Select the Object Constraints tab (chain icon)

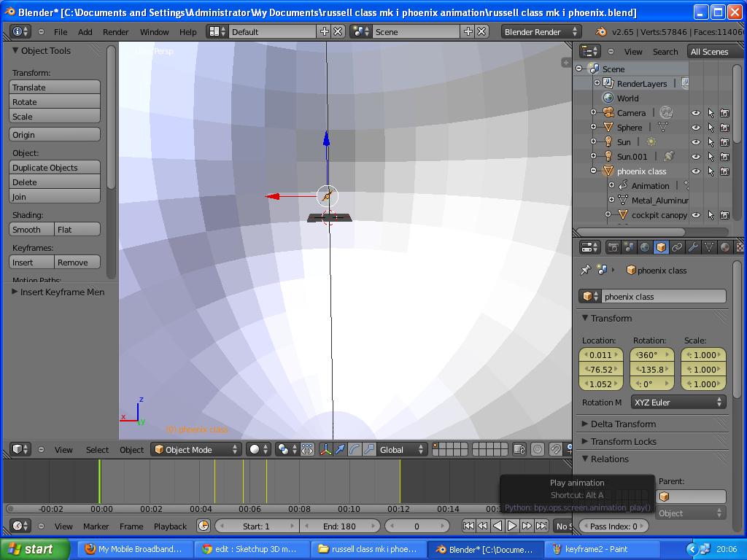coord(677,247)
